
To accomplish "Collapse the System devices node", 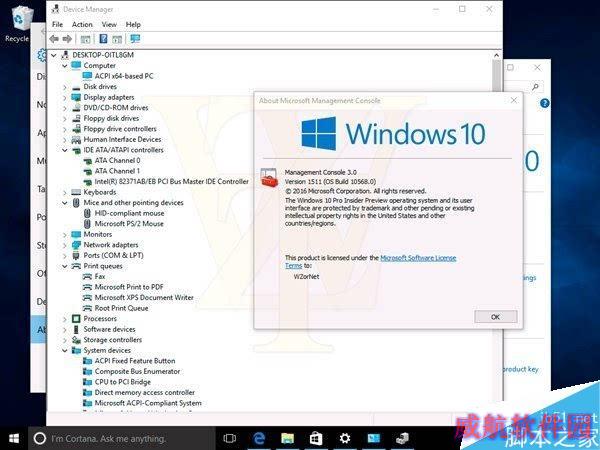I will (x=65, y=351).
